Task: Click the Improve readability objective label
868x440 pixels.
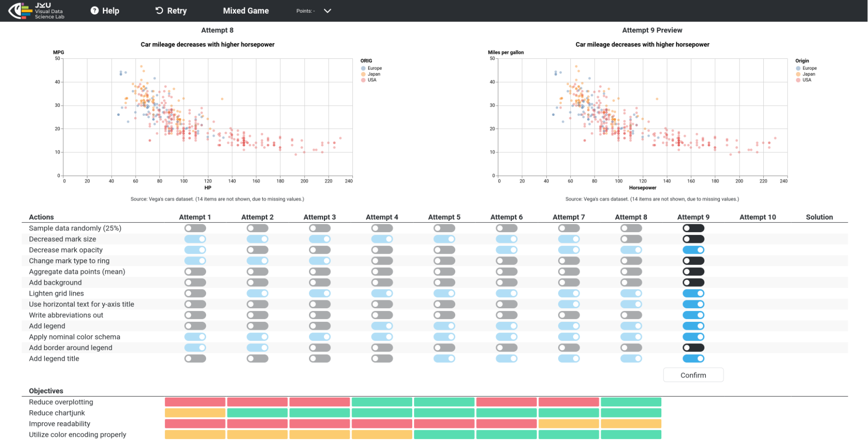Action: [59, 424]
